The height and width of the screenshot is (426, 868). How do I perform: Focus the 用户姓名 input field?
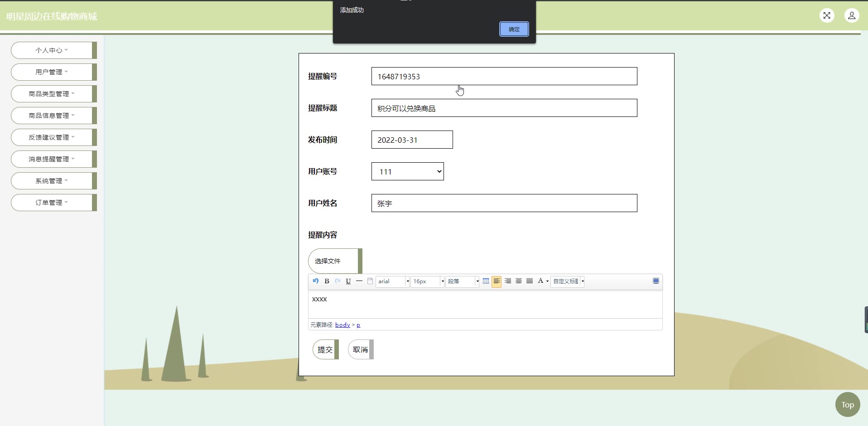click(504, 203)
